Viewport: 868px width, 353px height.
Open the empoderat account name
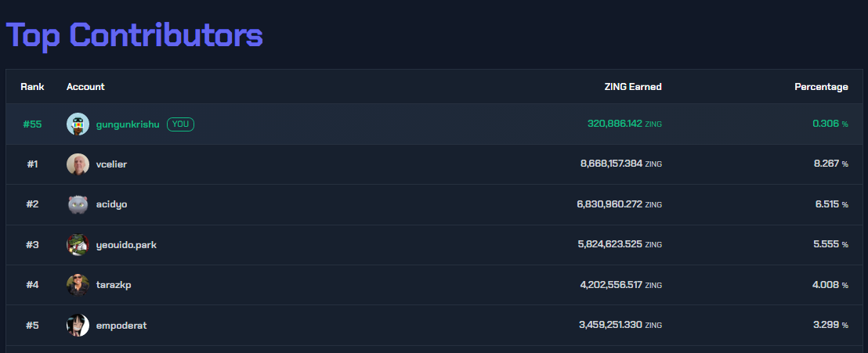(x=121, y=326)
